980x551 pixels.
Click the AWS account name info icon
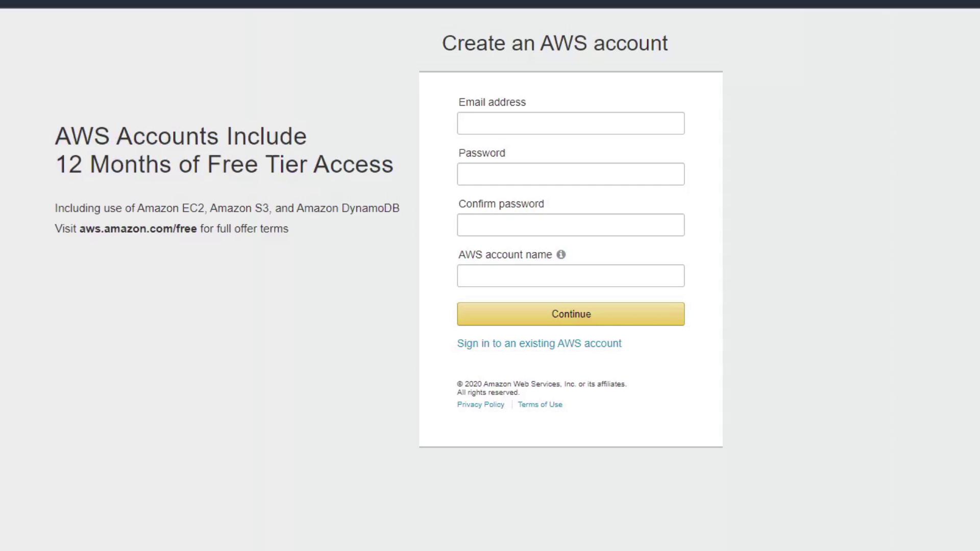(561, 255)
